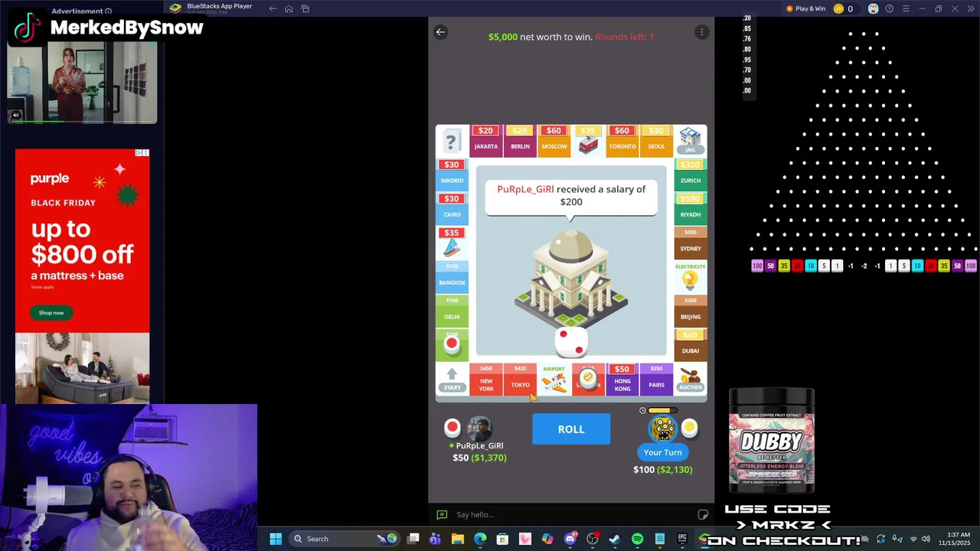980x551 pixels.
Task: Select the Tokyo property tile
Action: click(x=520, y=379)
